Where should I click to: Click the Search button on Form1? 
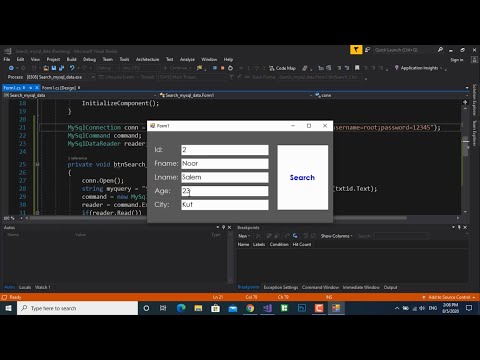(302, 177)
